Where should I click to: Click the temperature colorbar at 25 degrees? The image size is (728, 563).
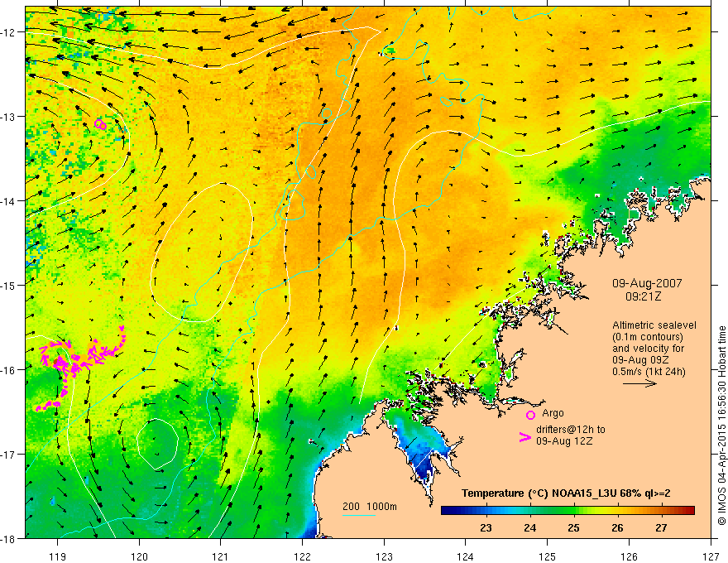574,511
